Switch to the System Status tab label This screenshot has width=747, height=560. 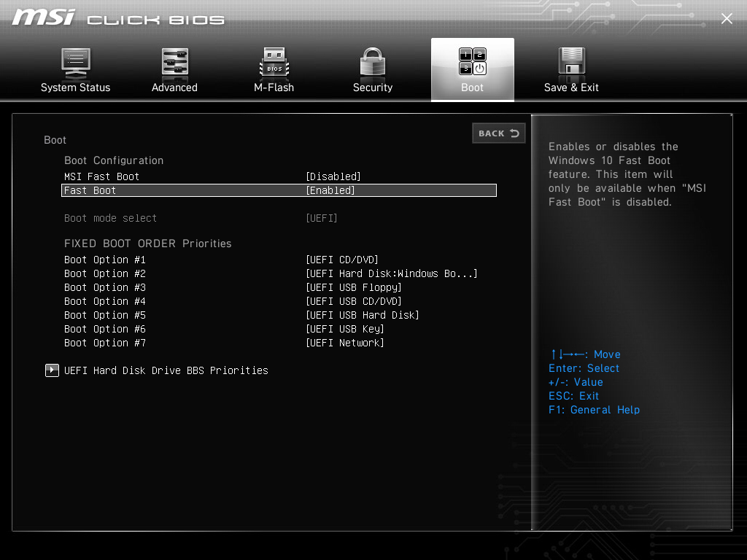[75, 87]
